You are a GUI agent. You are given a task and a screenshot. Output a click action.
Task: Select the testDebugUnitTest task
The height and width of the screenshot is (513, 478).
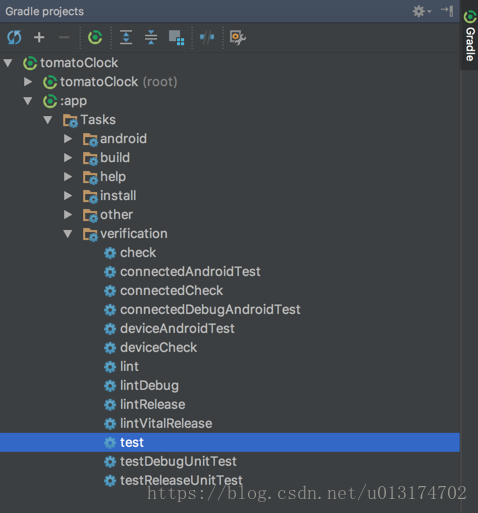point(178,462)
